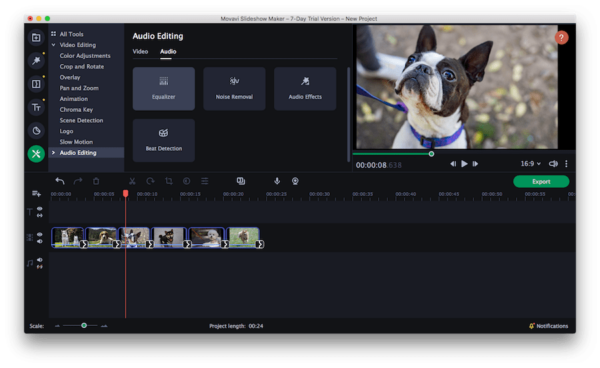Select Logo in tools list
Screen dimensions: 600x368
[x=66, y=131]
